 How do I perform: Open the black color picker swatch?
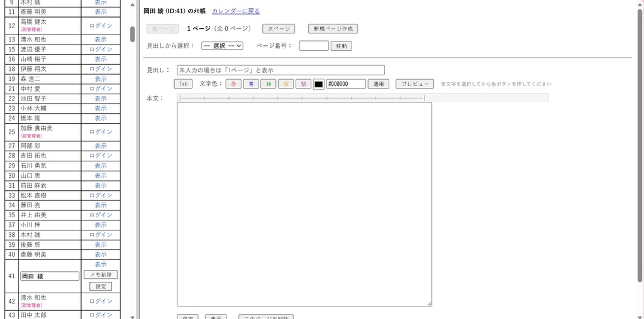click(319, 84)
